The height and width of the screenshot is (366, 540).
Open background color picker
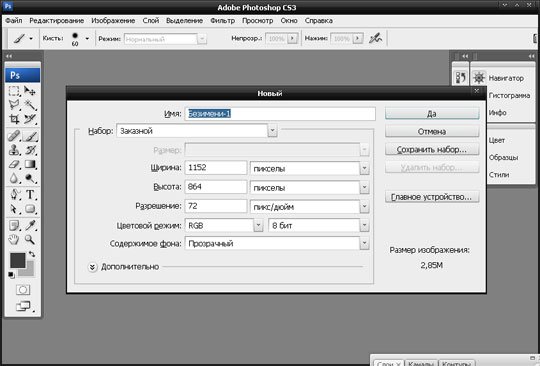tap(29, 271)
